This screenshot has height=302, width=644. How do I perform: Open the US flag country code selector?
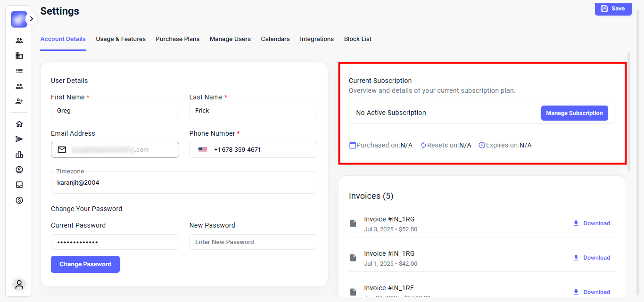tap(203, 150)
